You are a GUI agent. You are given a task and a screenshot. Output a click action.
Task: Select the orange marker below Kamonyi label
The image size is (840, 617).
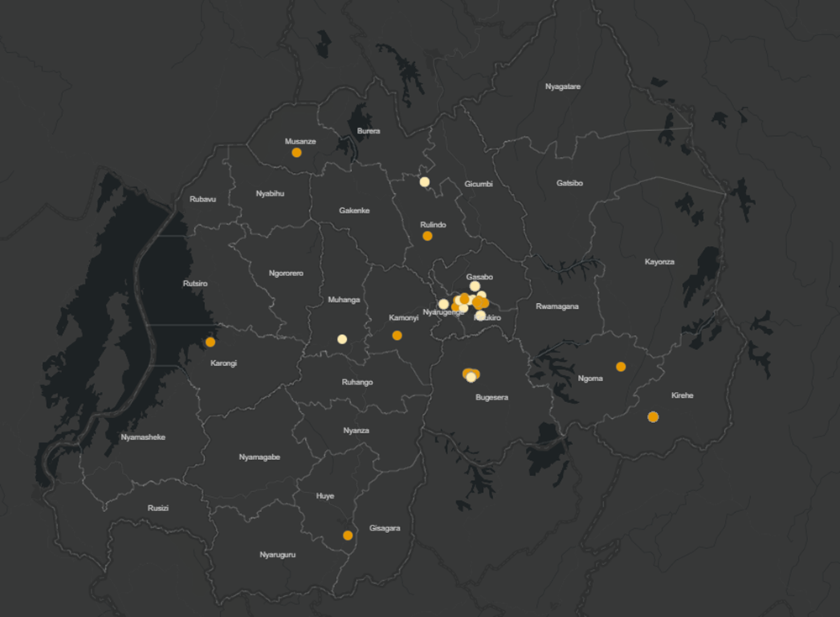tap(397, 335)
